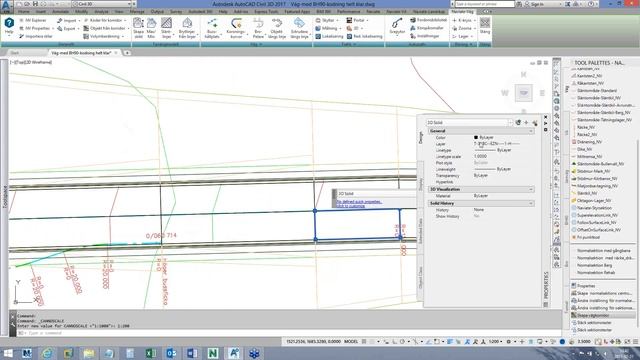Click the Max/Min ribbon tool
The image size is (640, 360).
(x=151, y=28)
